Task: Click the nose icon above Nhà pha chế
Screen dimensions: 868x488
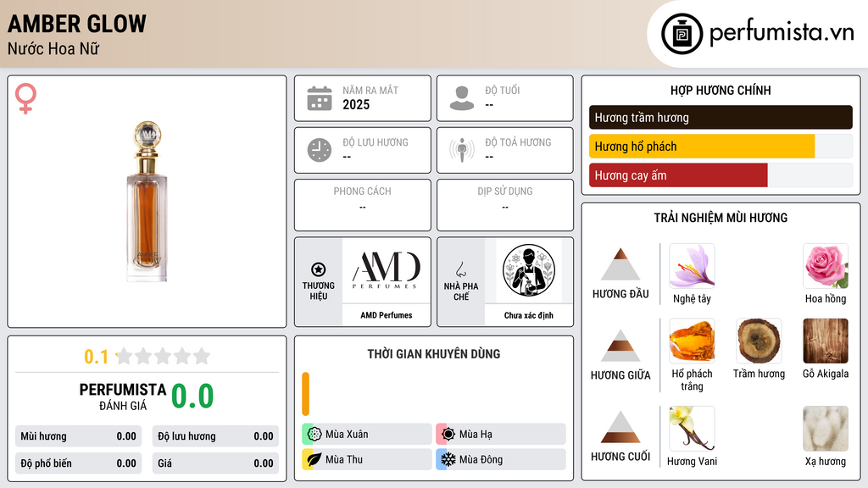Action: click(460, 269)
